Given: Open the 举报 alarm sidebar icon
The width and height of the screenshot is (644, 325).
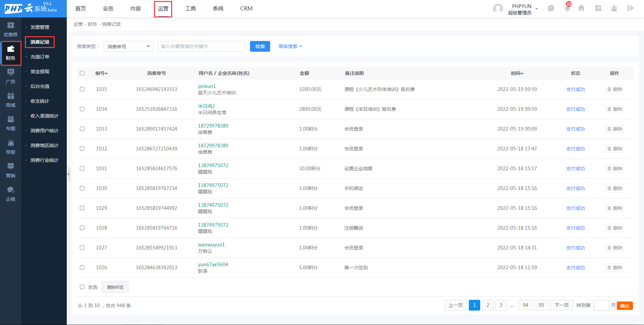Looking at the screenshot, I should [x=10, y=147].
